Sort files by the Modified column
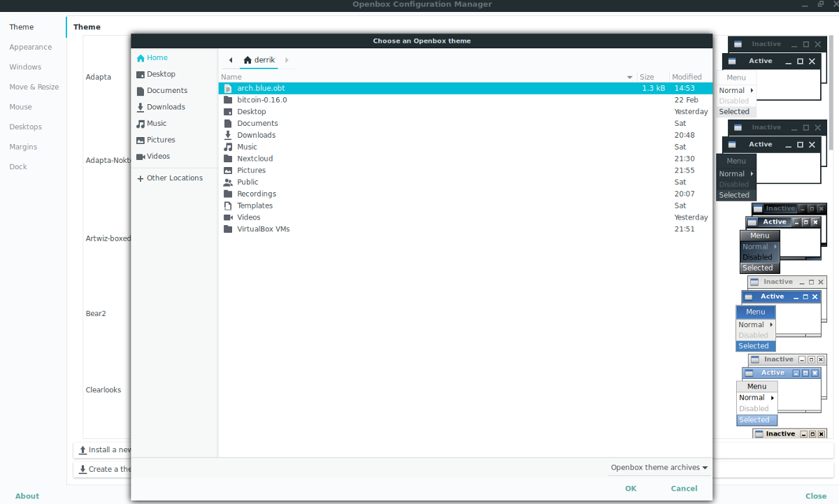 [x=687, y=77]
